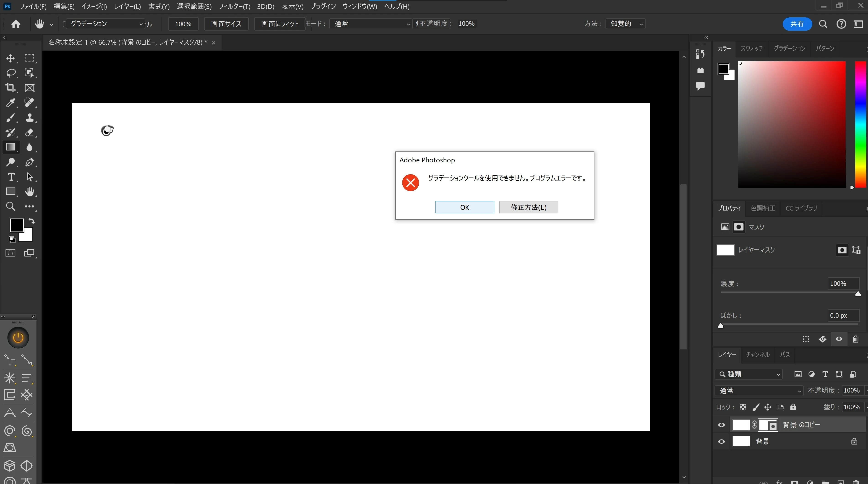Select the Horizontal Type tool
868x484 pixels.
[x=10, y=177]
